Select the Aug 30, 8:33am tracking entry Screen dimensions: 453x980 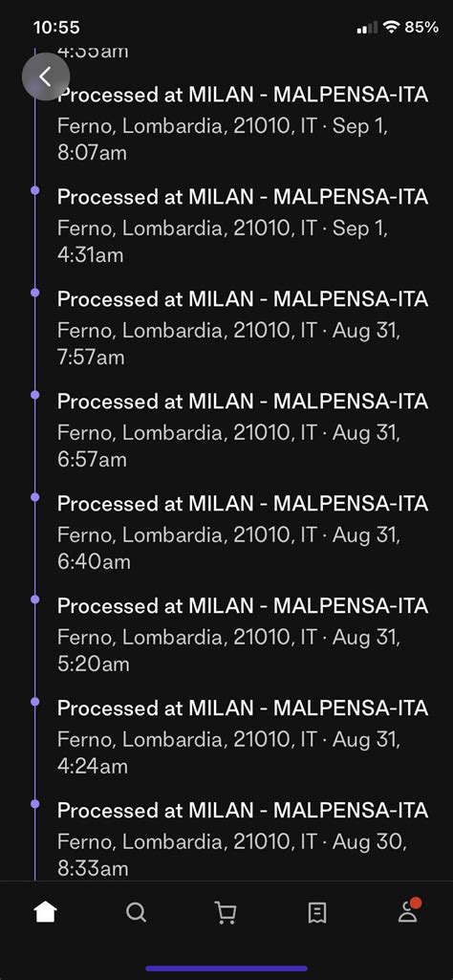point(243,838)
